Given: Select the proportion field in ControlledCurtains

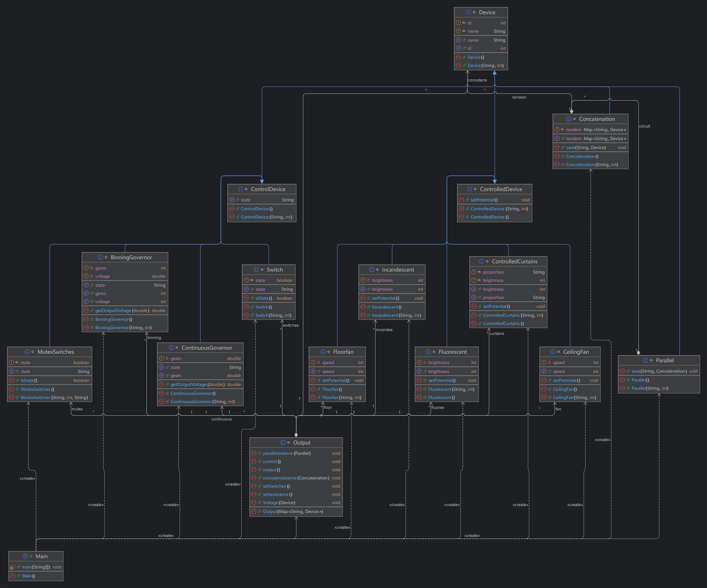Looking at the screenshot, I should tap(493, 272).
